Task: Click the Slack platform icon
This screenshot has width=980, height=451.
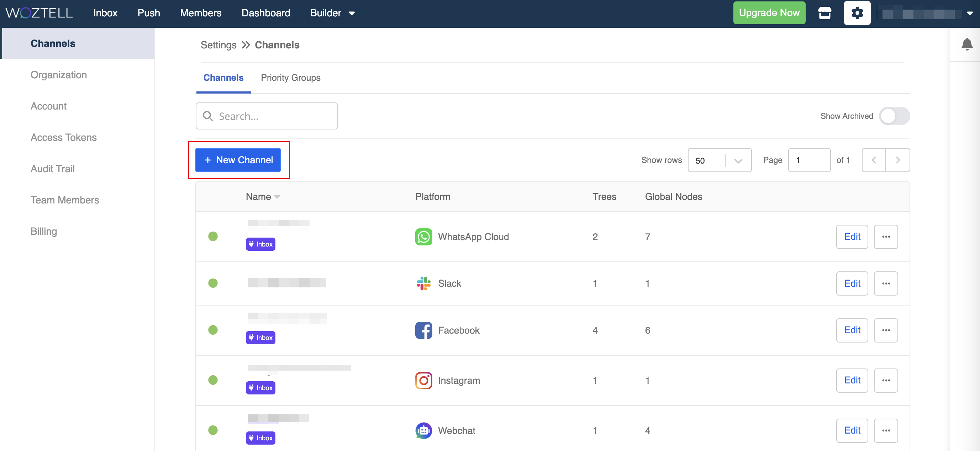Action: point(423,283)
